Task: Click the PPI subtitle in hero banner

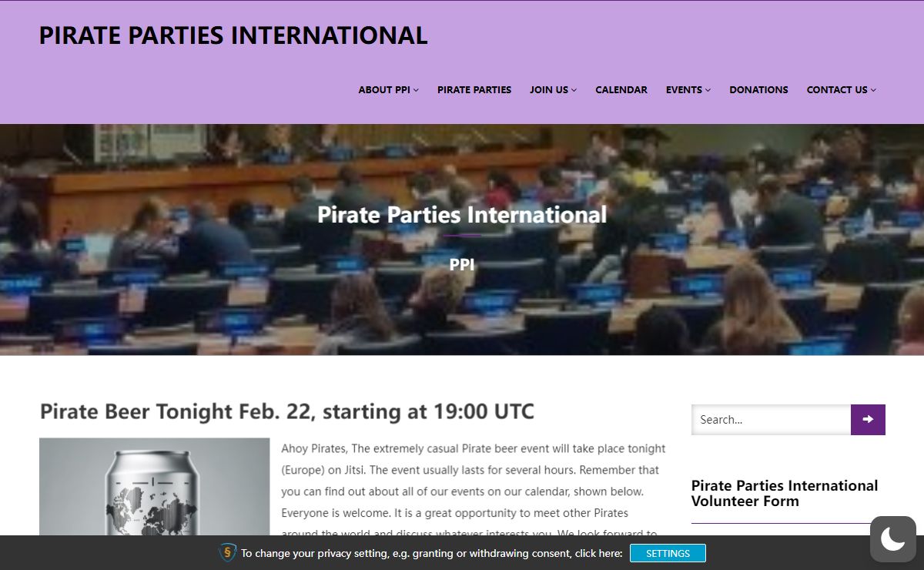Action: 462,265
